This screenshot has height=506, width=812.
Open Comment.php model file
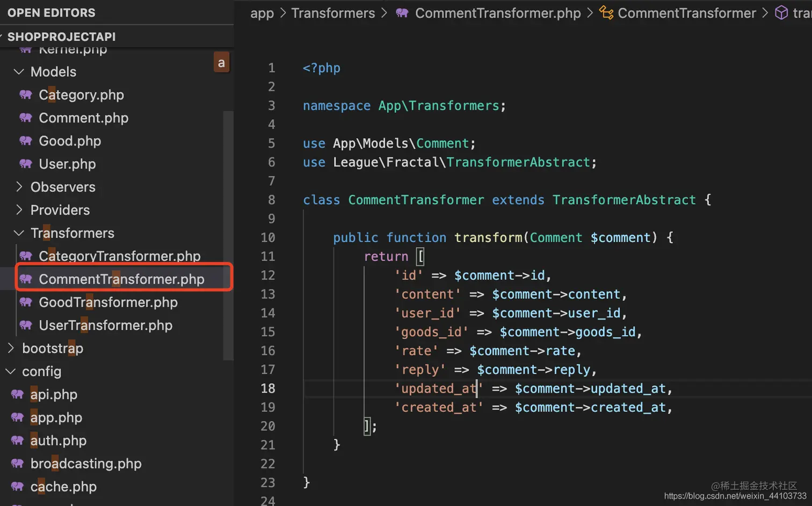pos(84,118)
